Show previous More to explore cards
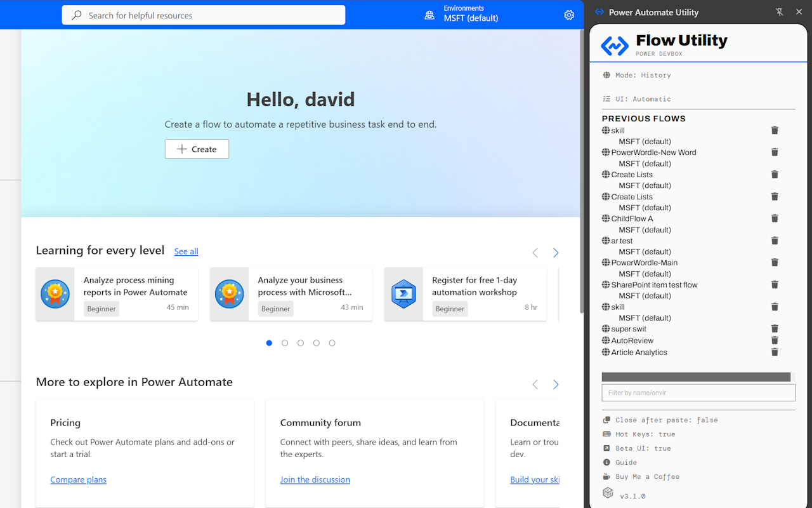The image size is (812, 508). (x=535, y=384)
